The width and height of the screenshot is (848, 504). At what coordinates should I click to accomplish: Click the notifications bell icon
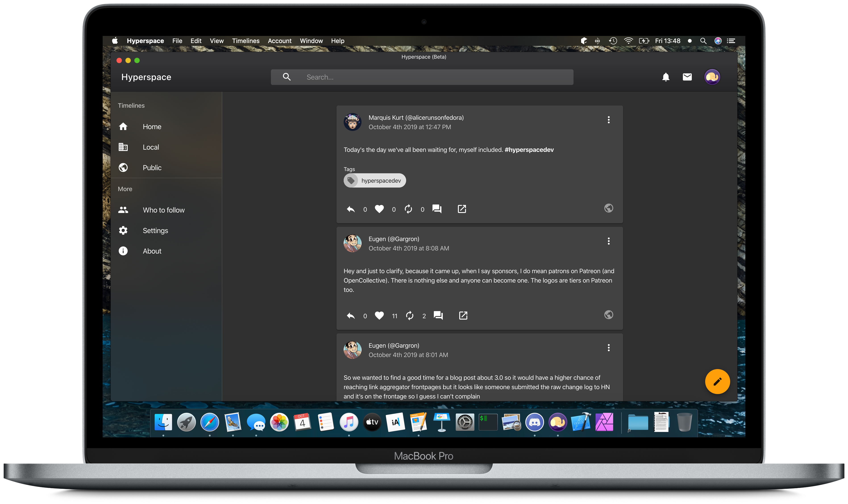(665, 77)
